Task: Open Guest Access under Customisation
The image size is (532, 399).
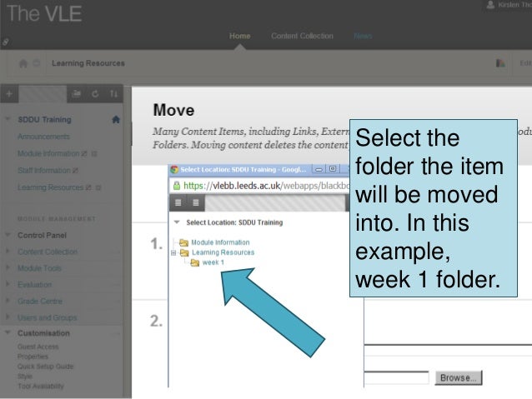Action: [38, 347]
